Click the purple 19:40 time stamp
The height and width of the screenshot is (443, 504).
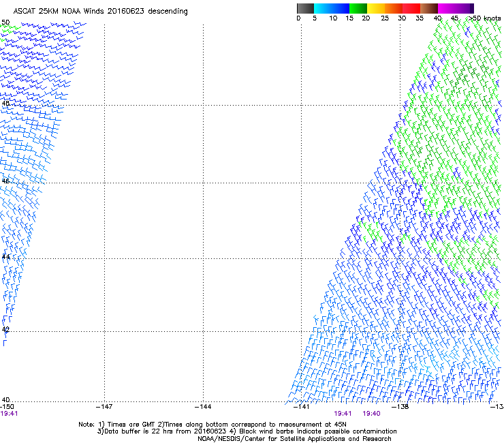371,414
